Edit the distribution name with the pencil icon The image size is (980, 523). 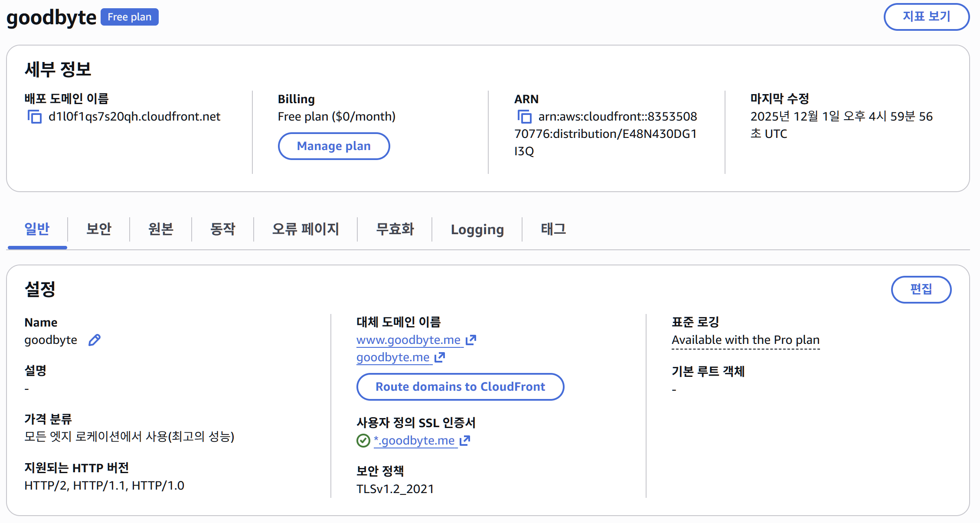click(95, 340)
